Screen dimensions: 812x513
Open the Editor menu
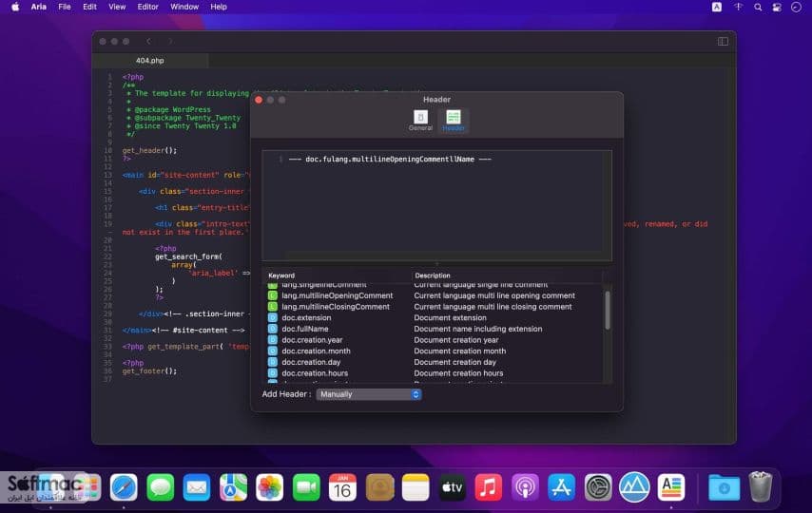pyautogui.click(x=147, y=7)
